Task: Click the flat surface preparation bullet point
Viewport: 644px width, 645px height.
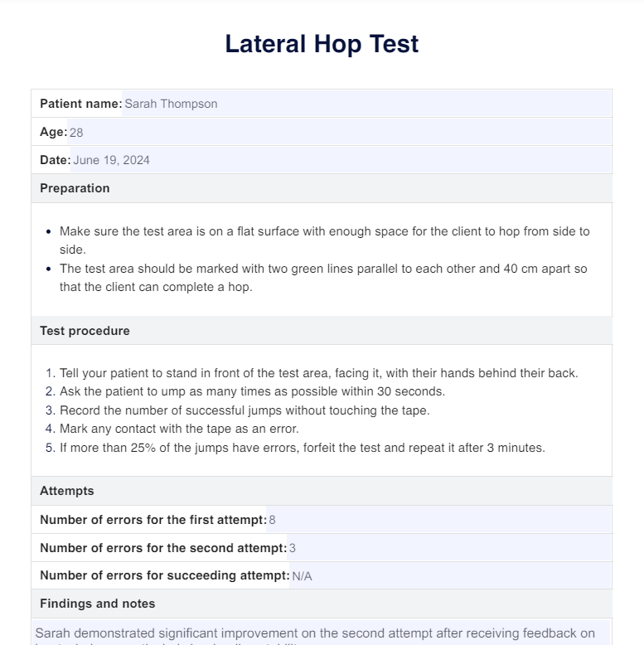Action: click(x=324, y=240)
